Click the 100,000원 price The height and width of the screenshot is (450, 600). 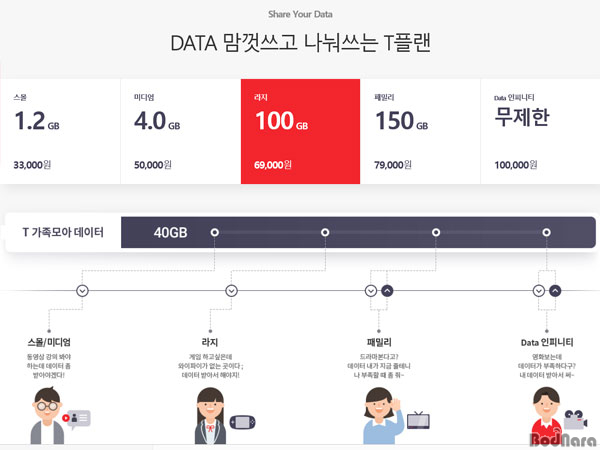pos(516,165)
